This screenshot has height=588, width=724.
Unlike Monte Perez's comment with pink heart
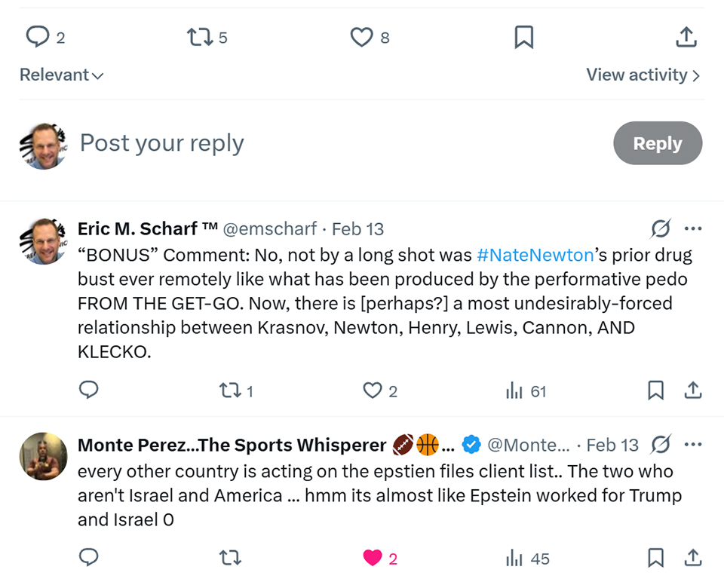pos(373,558)
